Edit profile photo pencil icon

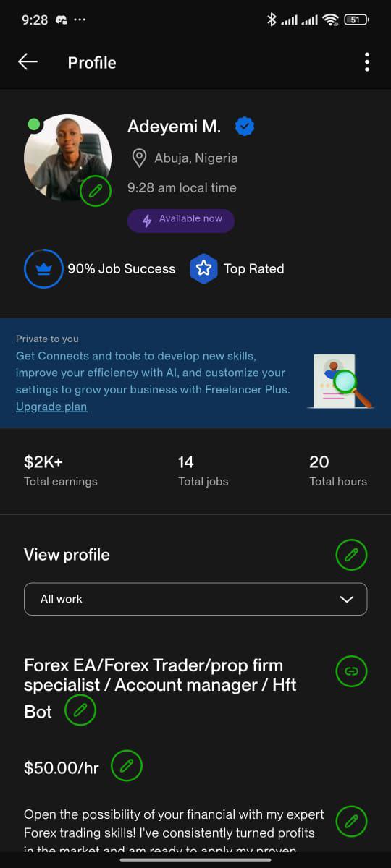coord(96,191)
